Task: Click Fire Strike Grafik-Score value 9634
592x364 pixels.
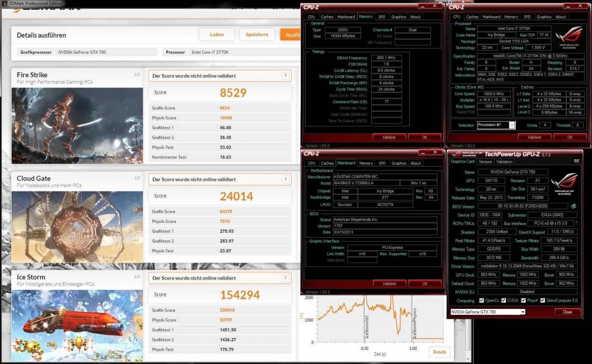Action: 225,108
